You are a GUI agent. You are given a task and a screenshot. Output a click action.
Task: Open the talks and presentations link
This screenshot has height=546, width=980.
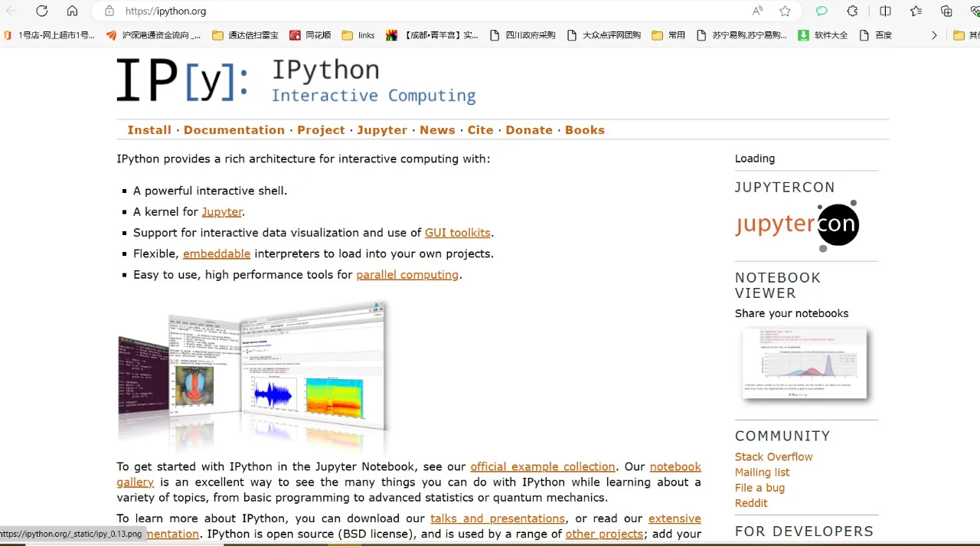click(498, 518)
